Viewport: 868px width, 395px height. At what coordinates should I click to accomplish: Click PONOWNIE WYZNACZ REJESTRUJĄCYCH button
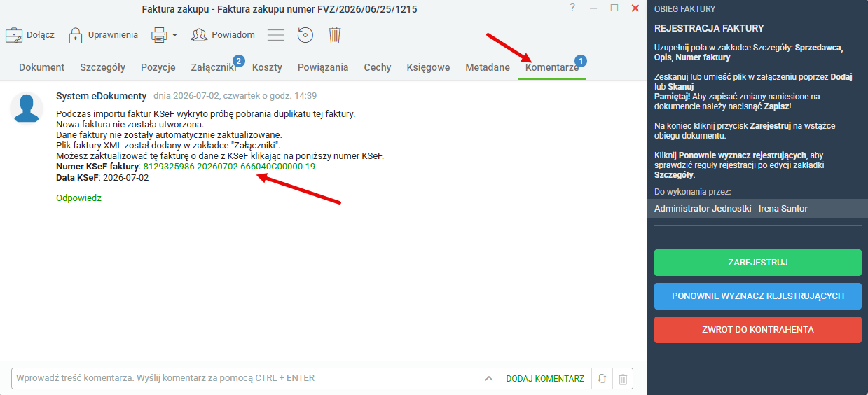(x=758, y=296)
